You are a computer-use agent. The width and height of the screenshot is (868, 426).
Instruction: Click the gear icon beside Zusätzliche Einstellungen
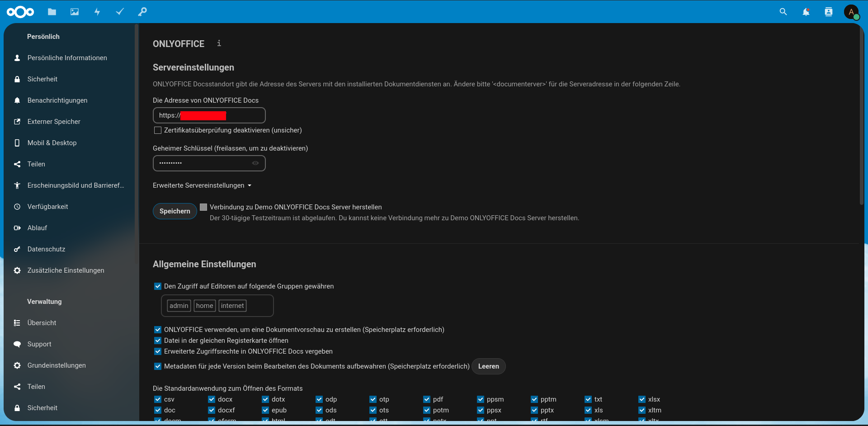[x=17, y=270]
